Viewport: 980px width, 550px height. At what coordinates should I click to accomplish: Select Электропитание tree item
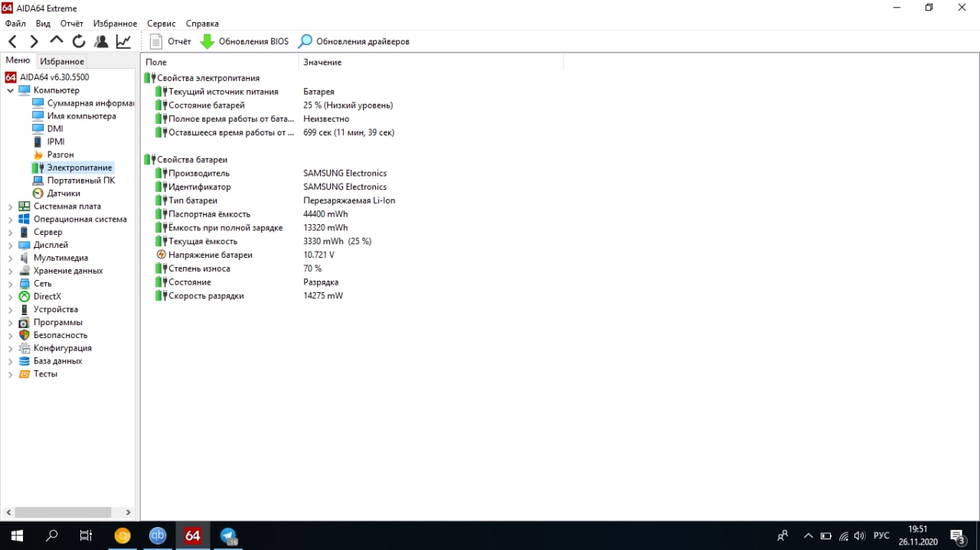click(72, 168)
